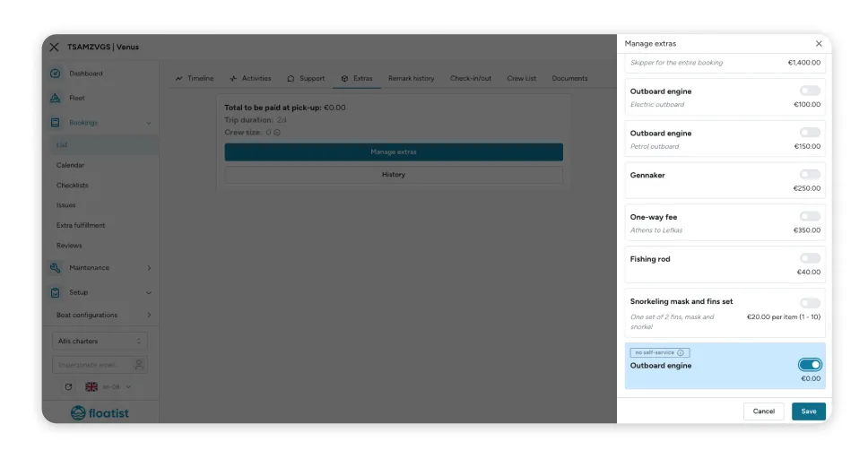Switch to the Crew List tab
This screenshot has height=459, width=868.
(522, 79)
